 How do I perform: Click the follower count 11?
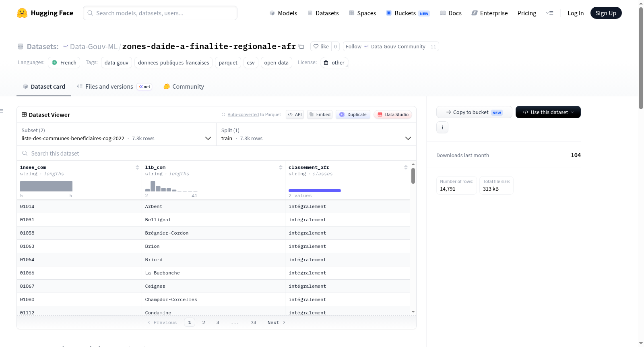tap(433, 46)
